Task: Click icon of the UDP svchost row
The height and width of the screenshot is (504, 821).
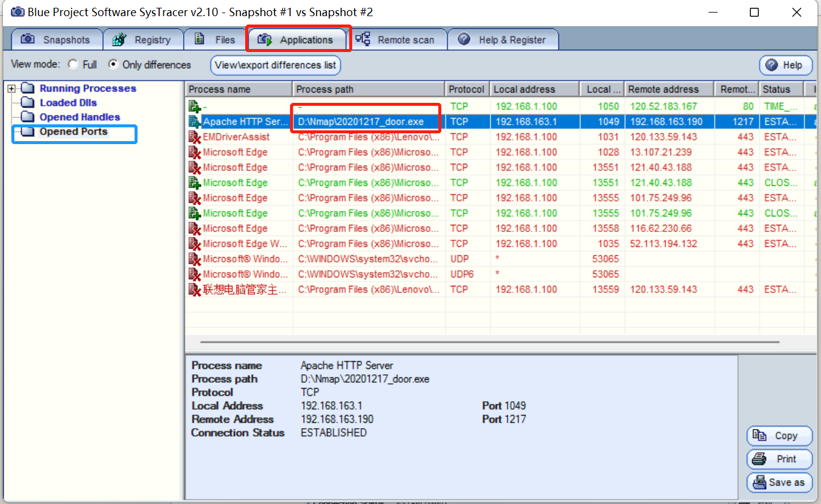Action: click(x=194, y=259)
